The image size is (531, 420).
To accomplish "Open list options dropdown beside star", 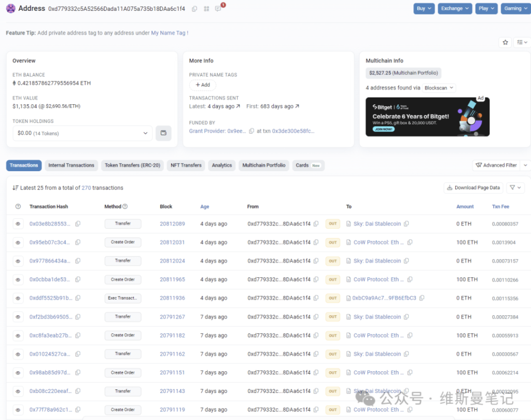I will coord(522,43).
